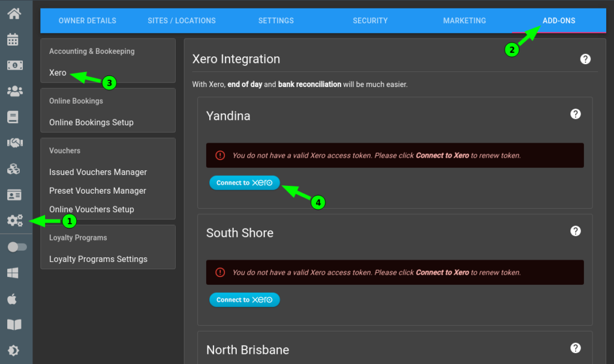
Task: Click the Apple logo icon in sidebar
Action: pos(12,299)
